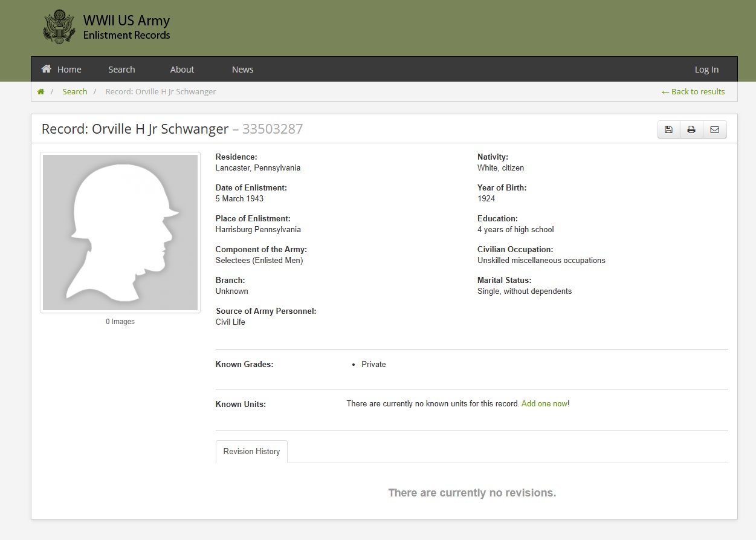The height and width of the screenshot is (540, 756).
Task: Click the save record icon
Action: pos(668,129)
